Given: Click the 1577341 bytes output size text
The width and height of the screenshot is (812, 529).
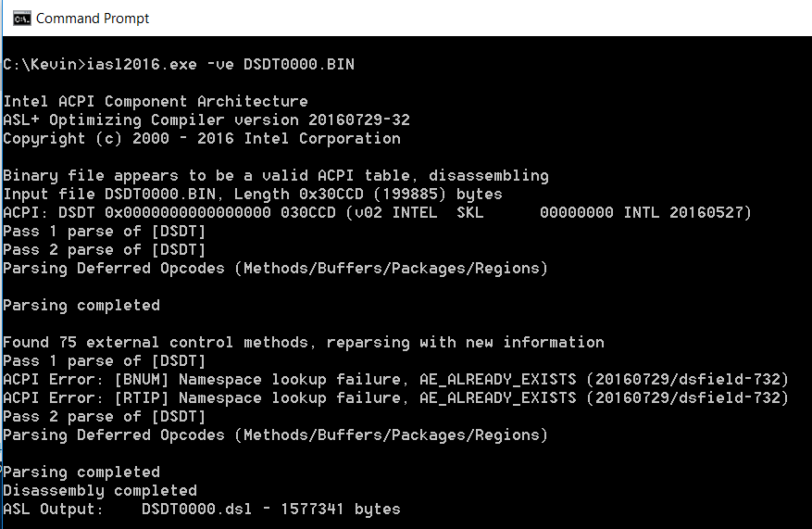Looking at the screenshot, I should (340, 510).
